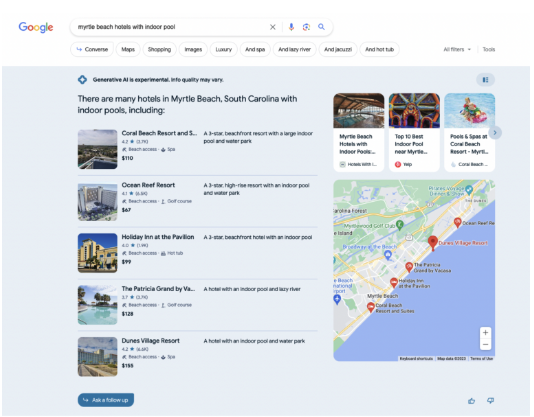
Task: Click thumbs down feedback icon
Action: 490,401
